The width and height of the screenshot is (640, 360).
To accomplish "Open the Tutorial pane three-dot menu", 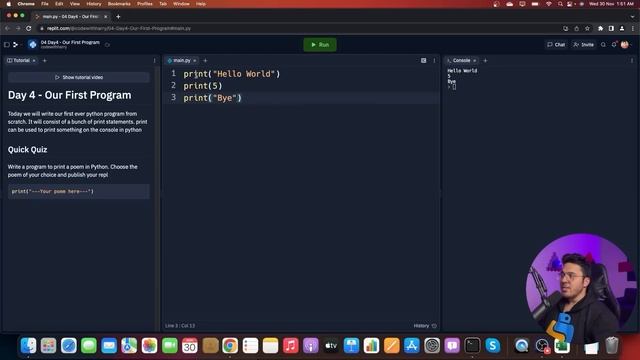I will pyautogui.click(x=154, y=60).
